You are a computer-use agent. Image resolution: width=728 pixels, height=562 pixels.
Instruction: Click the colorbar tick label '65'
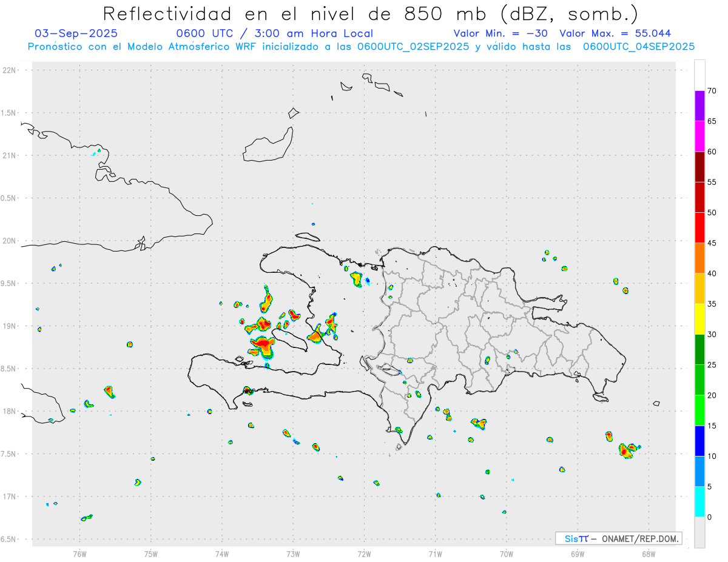712,121
